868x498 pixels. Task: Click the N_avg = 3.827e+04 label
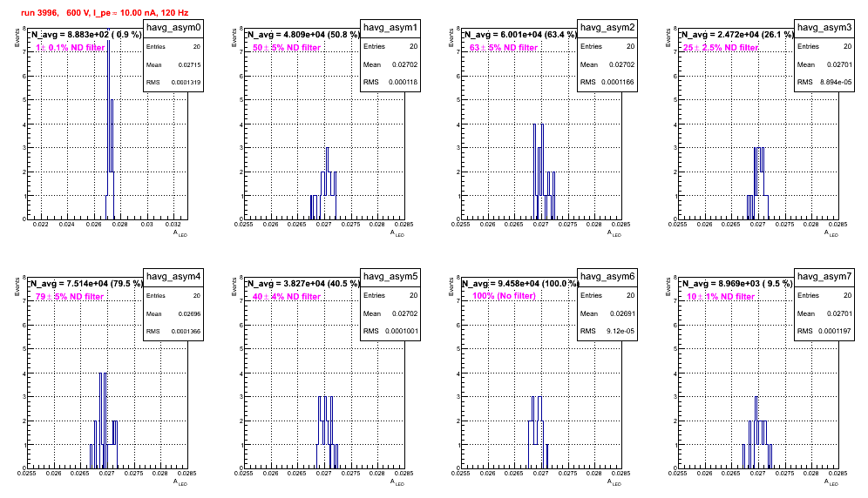point(302,283)
